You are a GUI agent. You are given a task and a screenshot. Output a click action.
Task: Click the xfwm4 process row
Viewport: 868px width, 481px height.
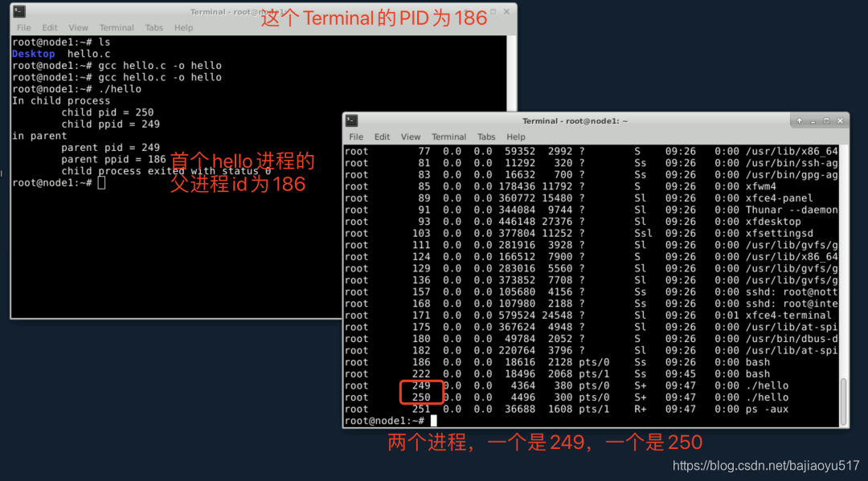click(592, 186)
